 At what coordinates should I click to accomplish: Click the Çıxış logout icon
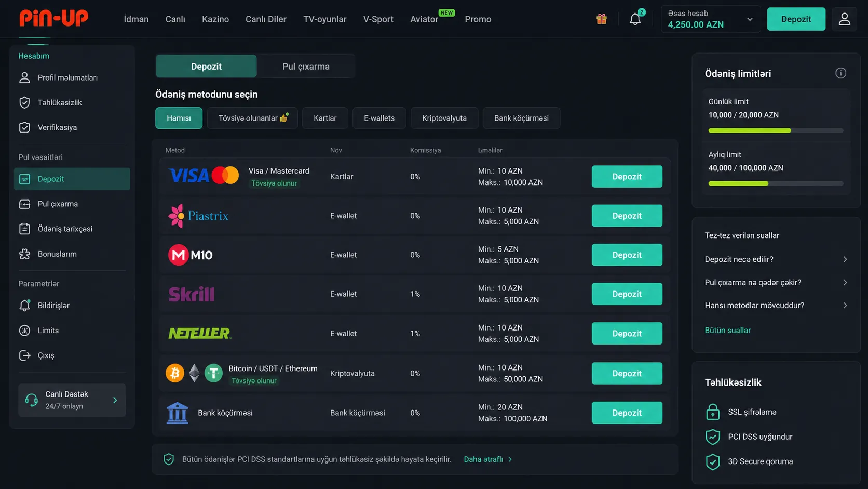coord(24,355)
